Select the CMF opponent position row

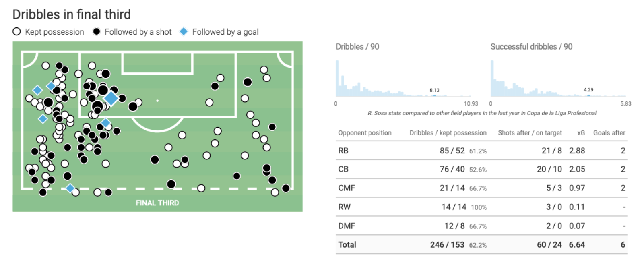click(x=482, y=188)
